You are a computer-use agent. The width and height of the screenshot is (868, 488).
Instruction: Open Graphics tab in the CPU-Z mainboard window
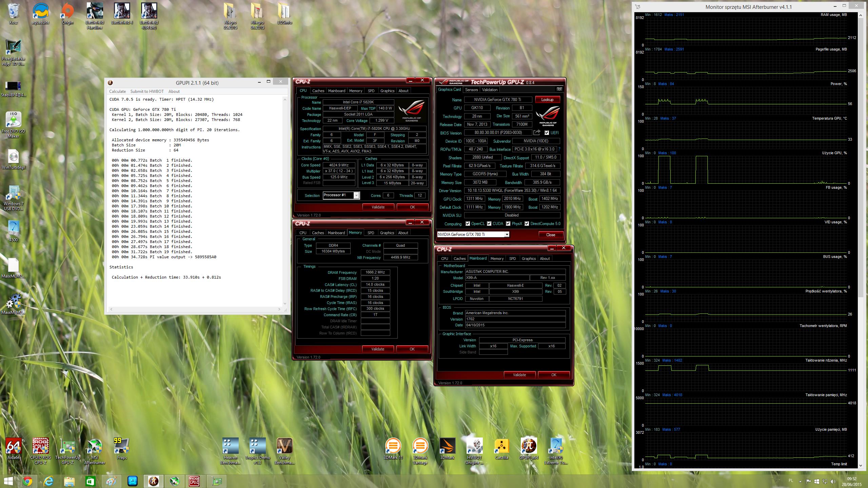coord(529,259)
